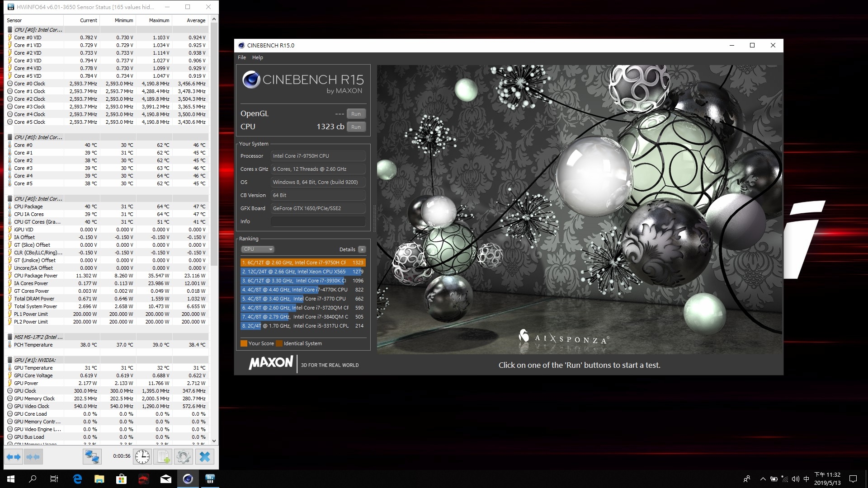Run the OpenGL benchmark test
This screenshot has width=868, height=488.
pyautogui.click(x=356, y=114)
